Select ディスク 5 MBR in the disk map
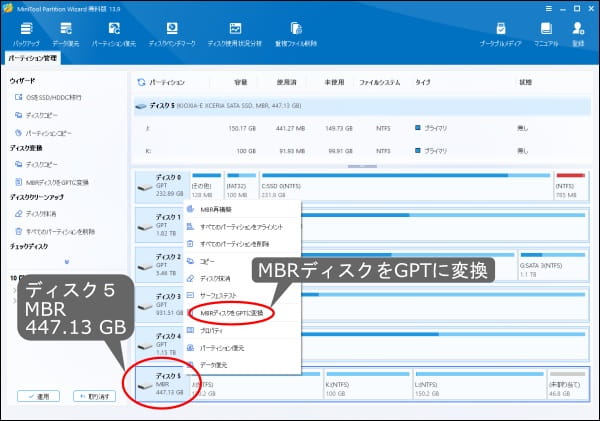Viewport: 600px width, 421px height. click(162, 384)
